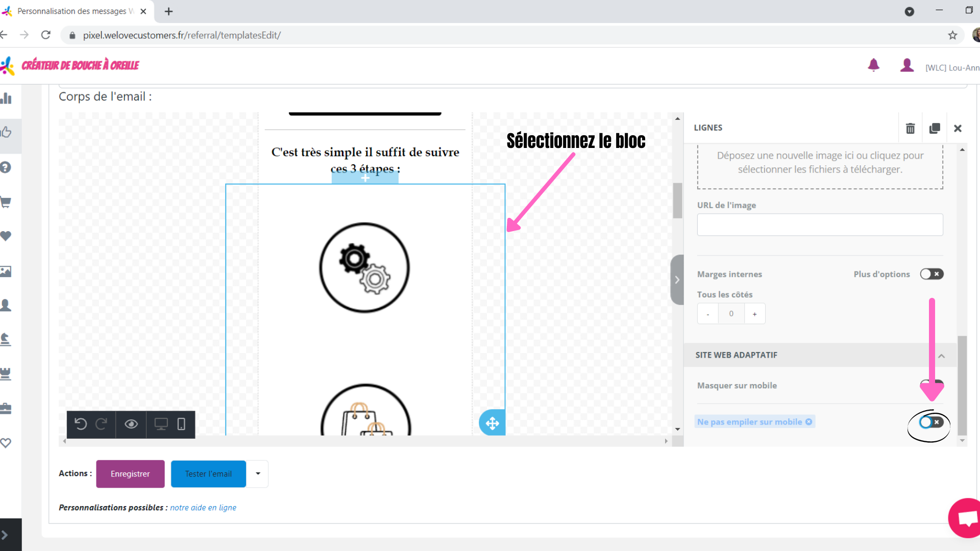Click the Ne pas empiler sur mobile label

(x=749, y=422)
